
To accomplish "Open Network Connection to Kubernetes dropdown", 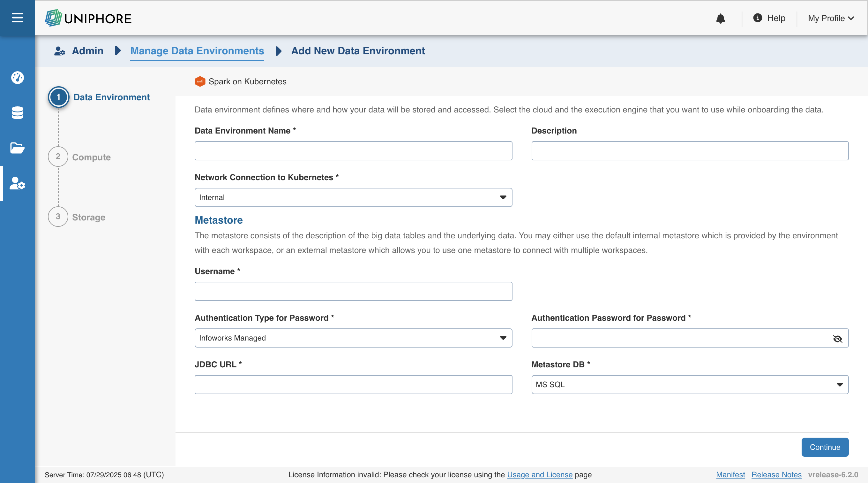I will pyautogui.click(x=353, y=197).
